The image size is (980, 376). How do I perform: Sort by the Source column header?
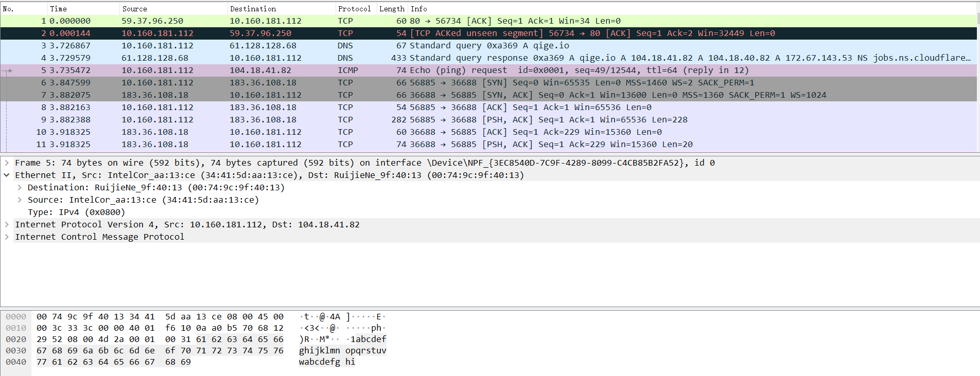[173, 9]
